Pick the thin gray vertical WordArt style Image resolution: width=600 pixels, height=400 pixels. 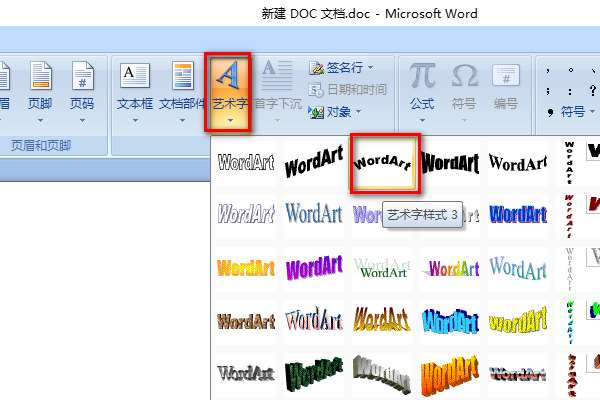pos(569,269)
